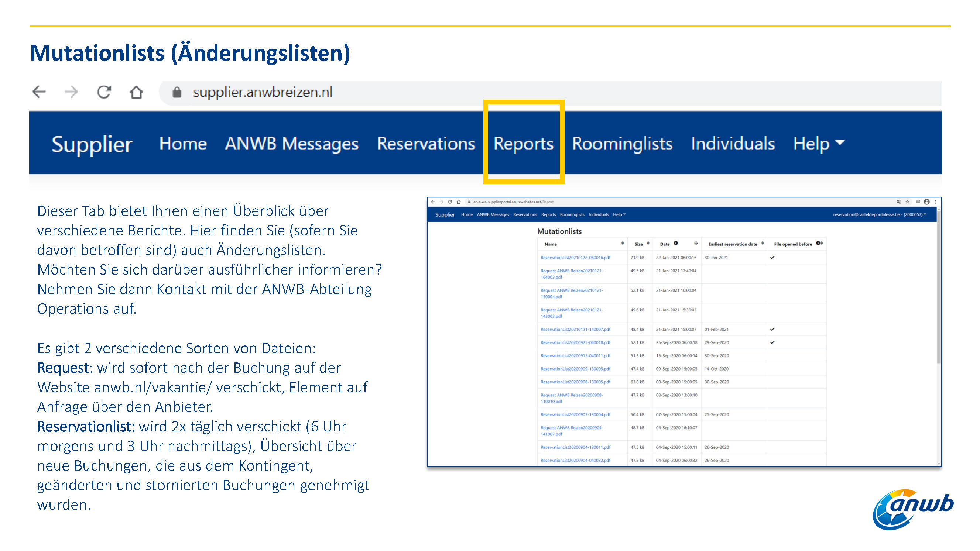Click the large browser forward arrow
The image size is (980, 551).
click(x=71, y=92)
